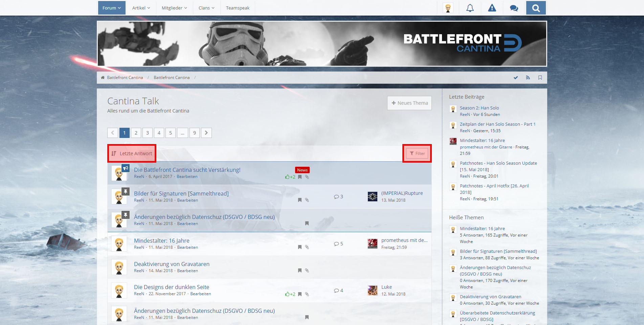Go to page 4
This screenshot has width=644, height=325.
tap(159, 133)
